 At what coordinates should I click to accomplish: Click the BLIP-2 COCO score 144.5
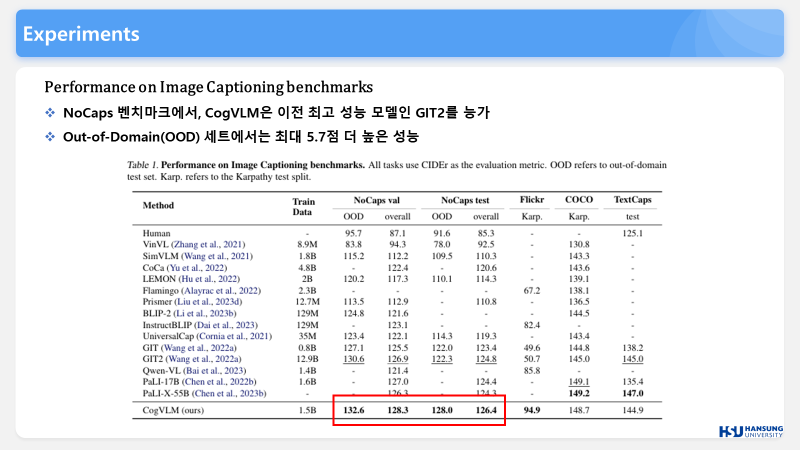[x=579, y=314]
